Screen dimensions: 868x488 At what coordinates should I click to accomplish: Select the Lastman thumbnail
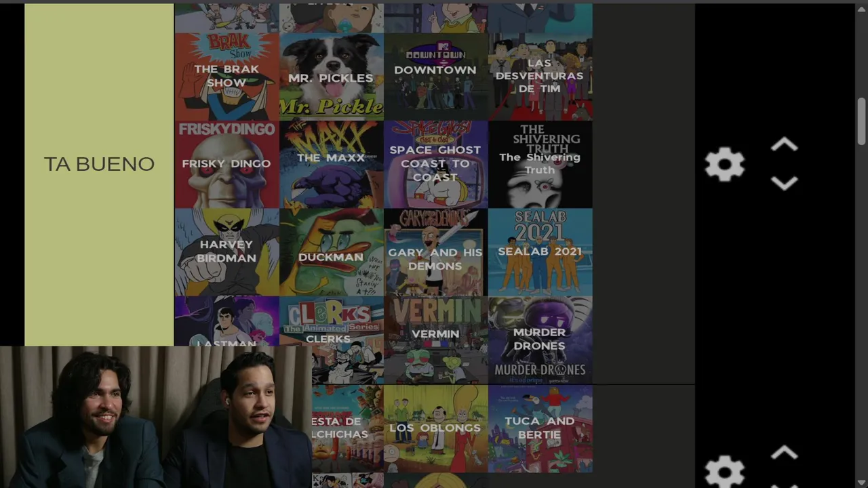click(x=226, y=321)
